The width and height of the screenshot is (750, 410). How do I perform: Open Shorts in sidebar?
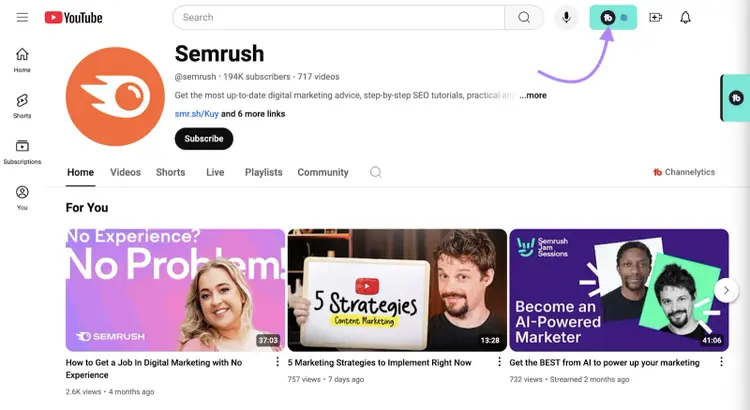coord(22,106)
